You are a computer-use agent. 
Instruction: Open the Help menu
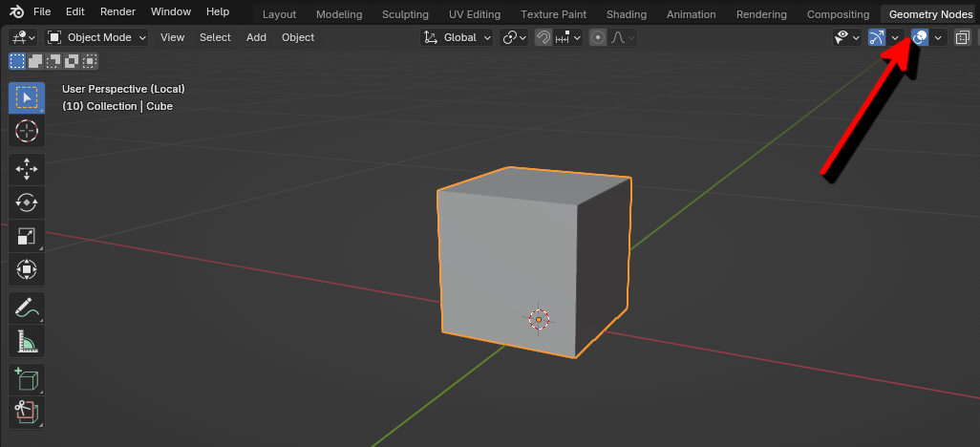point(218,11)
